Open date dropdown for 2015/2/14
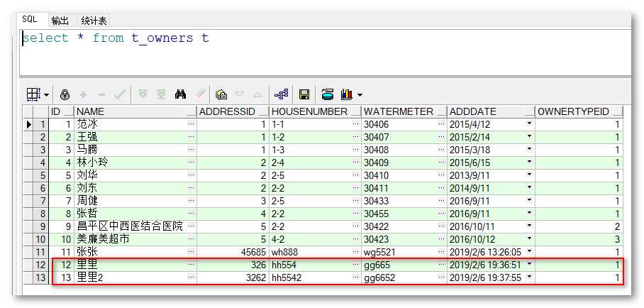The height and width of the screenshot is (308, 644). pos(529,136)
